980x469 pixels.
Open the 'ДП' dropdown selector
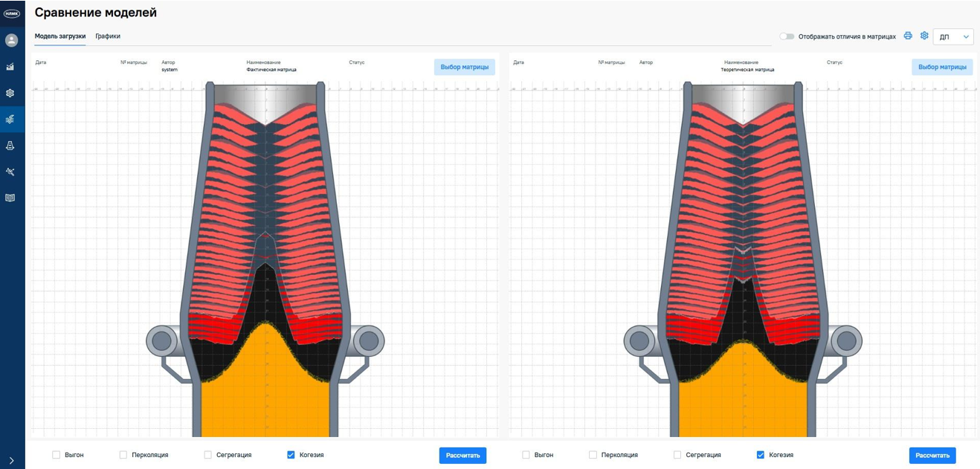point(952,36)
